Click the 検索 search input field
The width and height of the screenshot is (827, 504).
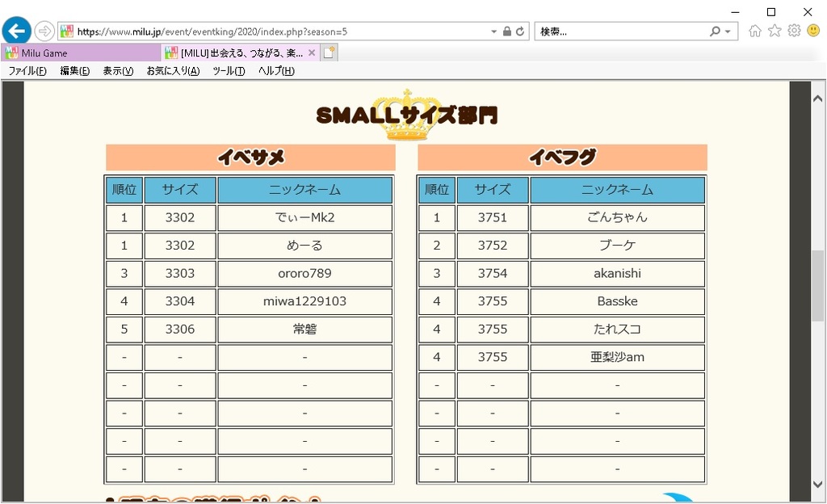622,31
